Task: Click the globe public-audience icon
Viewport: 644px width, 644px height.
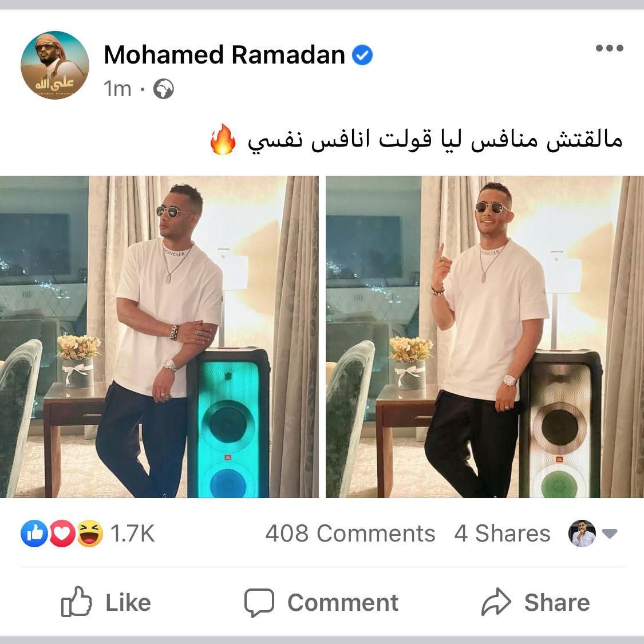Action: (x=164, y=89)
